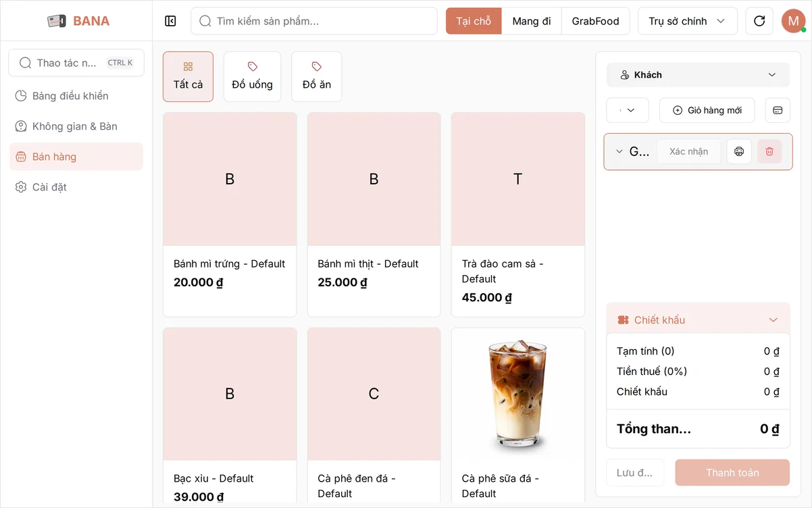The image size is (812, 508).
Task: Open the Thao tác quick action search
Action: click(76, 63)
